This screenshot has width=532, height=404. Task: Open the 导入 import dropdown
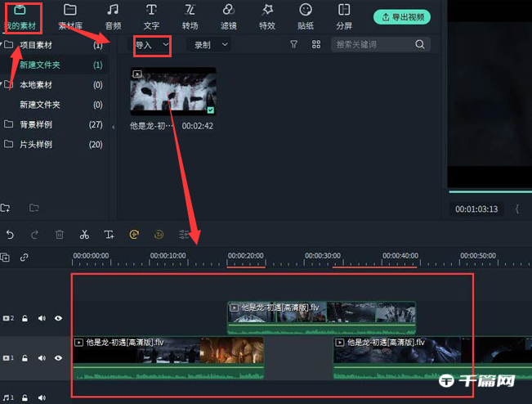[152, 45]
